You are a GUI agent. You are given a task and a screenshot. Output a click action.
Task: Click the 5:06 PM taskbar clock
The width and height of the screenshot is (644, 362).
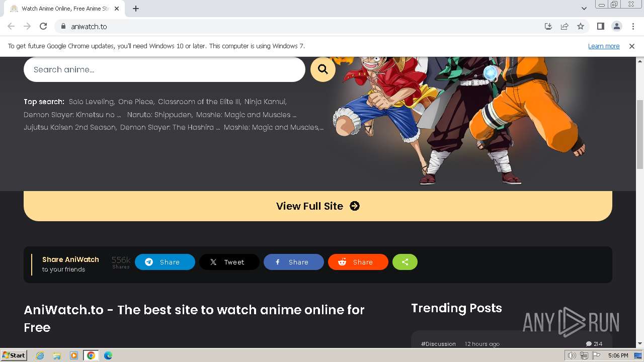pyautogui.click(x=618, y=355)
